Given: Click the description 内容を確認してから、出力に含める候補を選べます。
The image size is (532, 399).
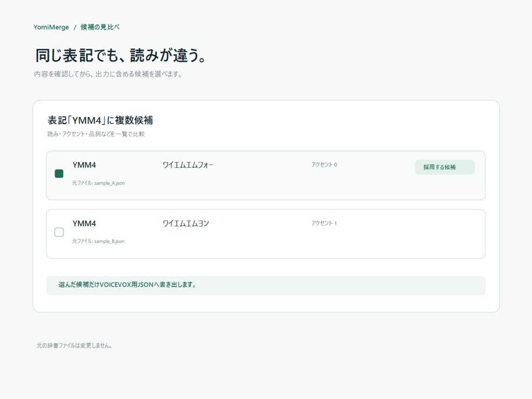Looking at the screenshot, I should coord(108,74).
